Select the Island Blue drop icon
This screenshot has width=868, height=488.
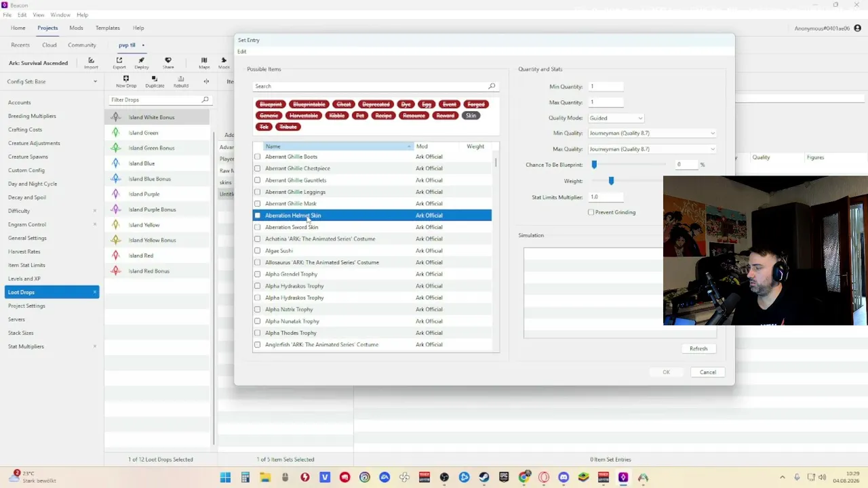click(115, 163)
